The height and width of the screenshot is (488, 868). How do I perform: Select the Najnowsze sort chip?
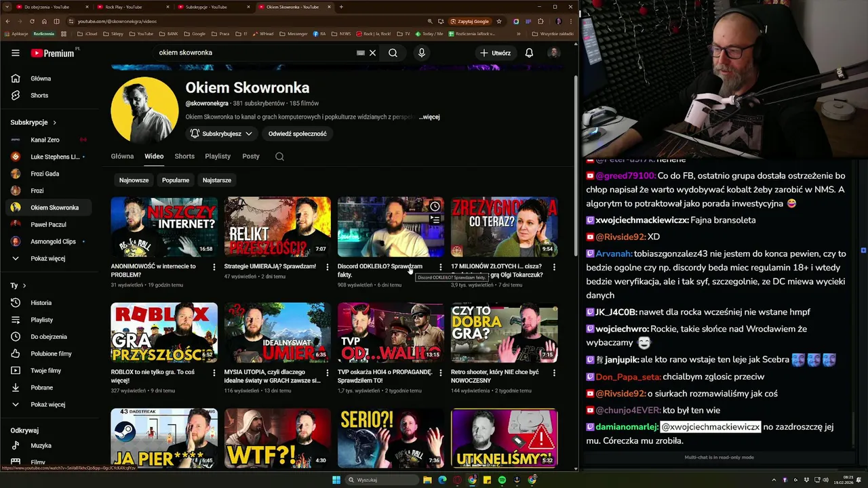tap(134, 180)
